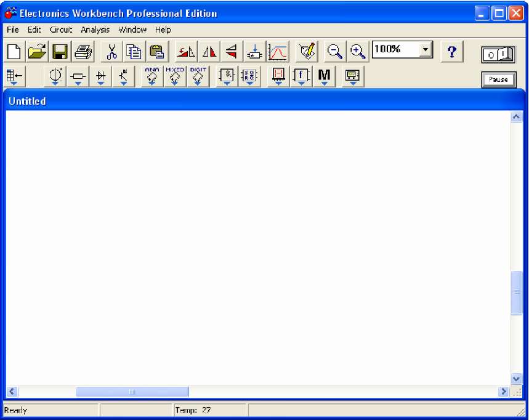Close the Electronics Workbench window
This screenshot has height=420, width=529.
(x=516, y=14)
